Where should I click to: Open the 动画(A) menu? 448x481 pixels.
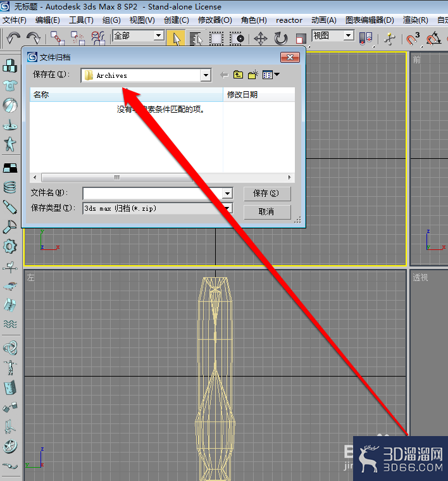click(x=324, y=20)
